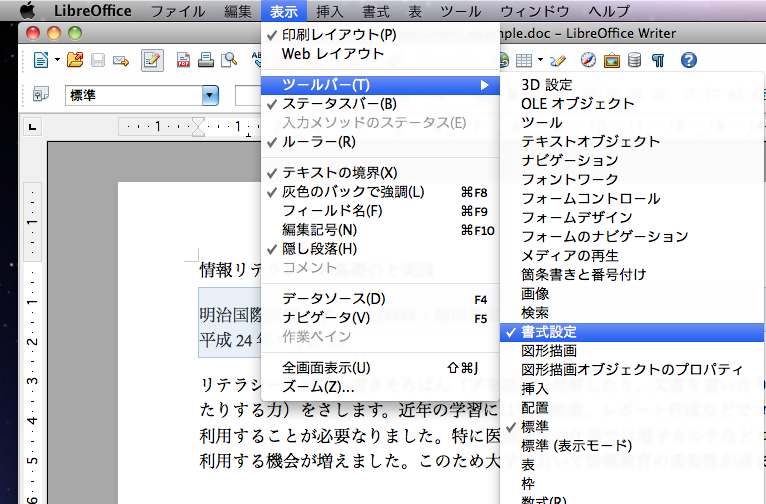
Task: Open the ヘルプ menu
Action: pos(609,10)
